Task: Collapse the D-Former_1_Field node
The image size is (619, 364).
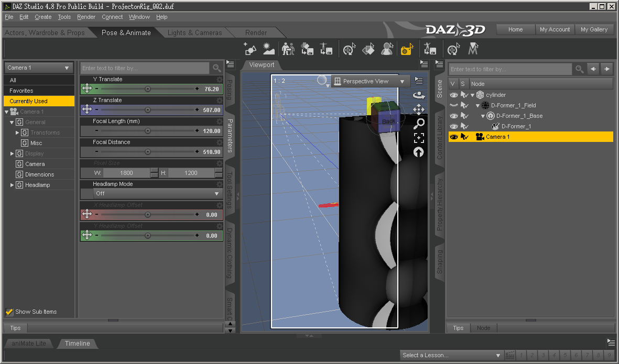Action: coord(477,106)
